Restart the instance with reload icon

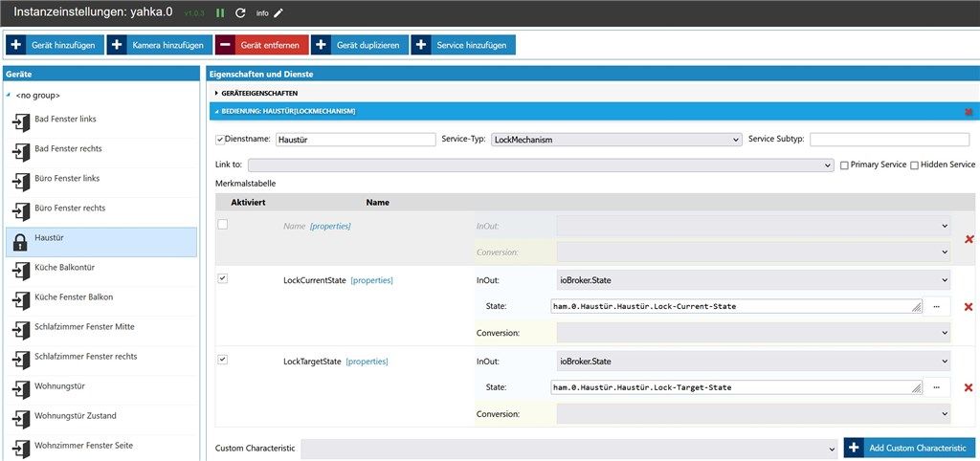[x=240, y=12]
